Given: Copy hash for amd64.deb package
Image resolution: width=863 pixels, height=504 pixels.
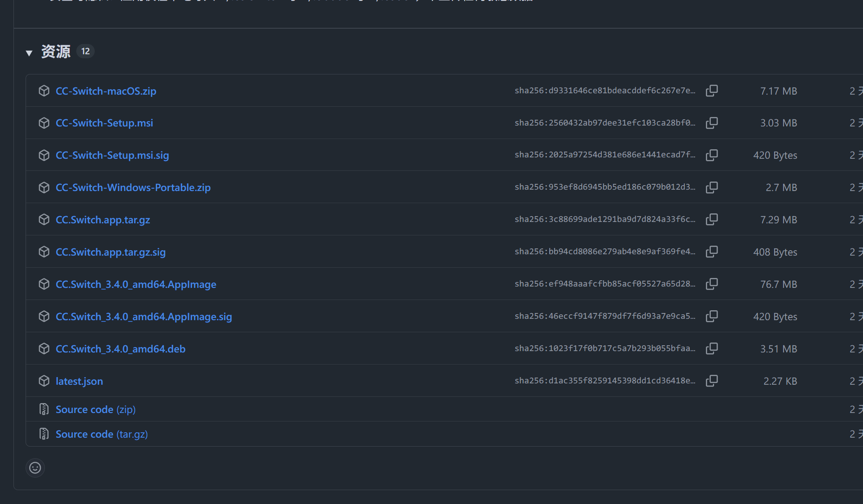Looking at the screenshot, I should click(x=712, y=349).
